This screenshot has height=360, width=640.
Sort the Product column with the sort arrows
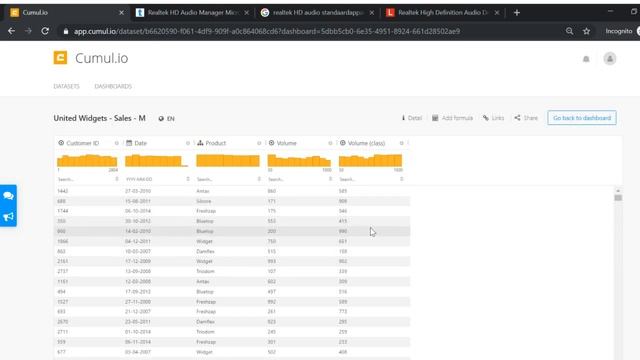click(x=259, y=179)
